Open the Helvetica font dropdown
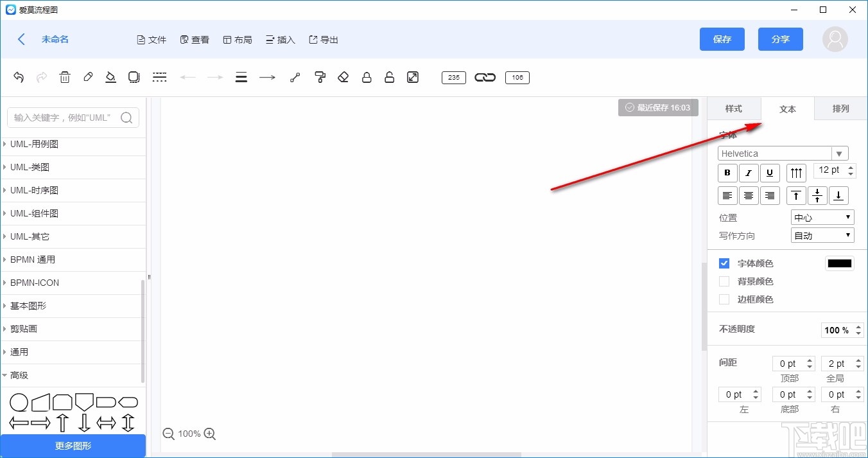The width and height of the screenshot is (868, 458). 783,154
